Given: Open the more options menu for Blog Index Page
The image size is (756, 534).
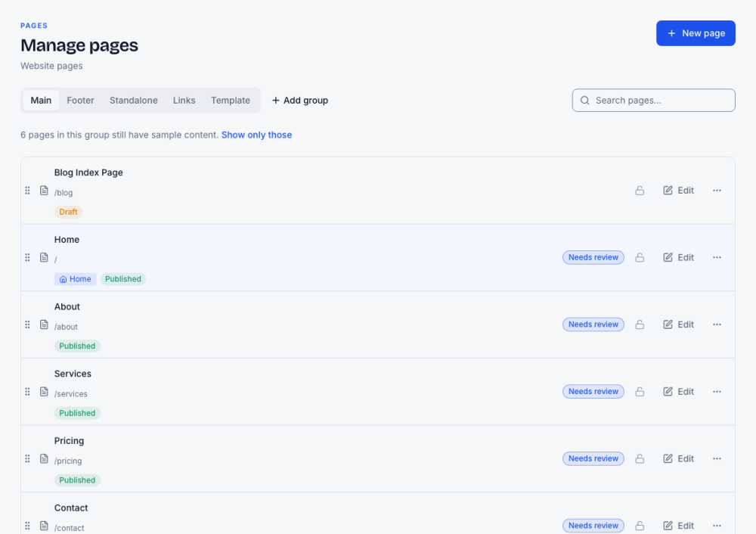Looking at the screenshot, I should (717, 191).
